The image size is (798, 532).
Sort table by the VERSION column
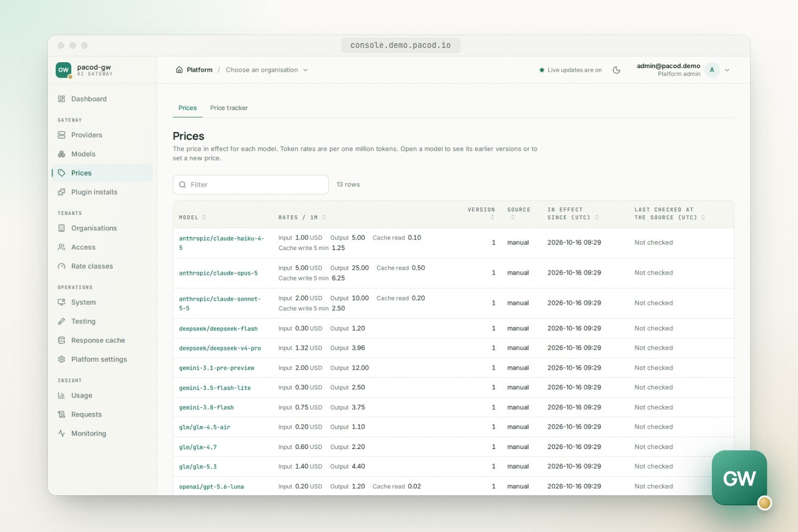click(481, 213)
